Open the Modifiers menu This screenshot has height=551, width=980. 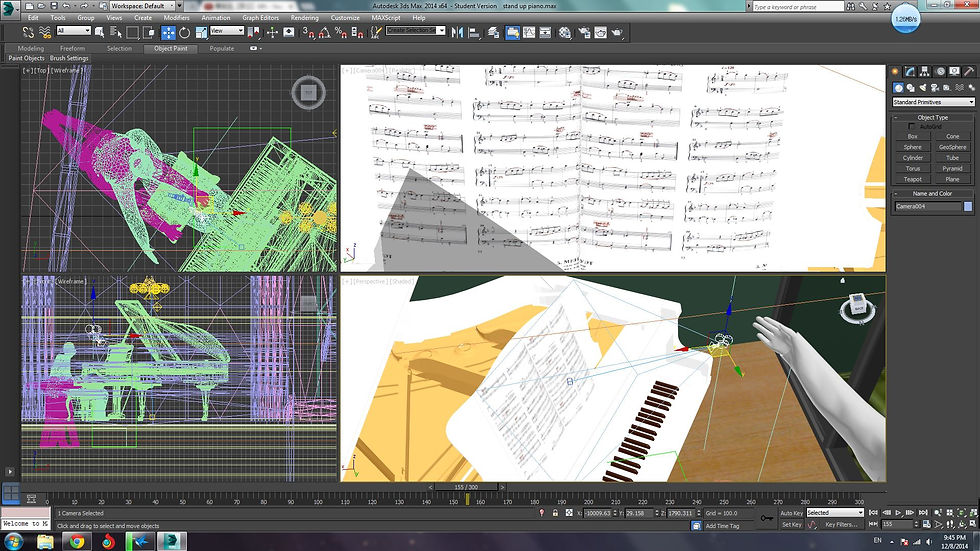(x=176, y=18)
